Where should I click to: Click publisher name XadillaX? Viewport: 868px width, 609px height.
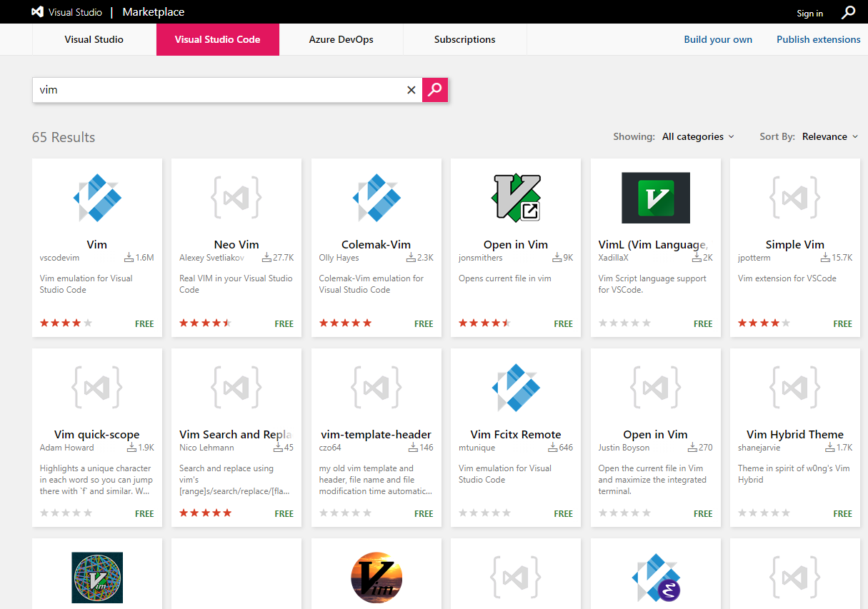pos(614,258)
